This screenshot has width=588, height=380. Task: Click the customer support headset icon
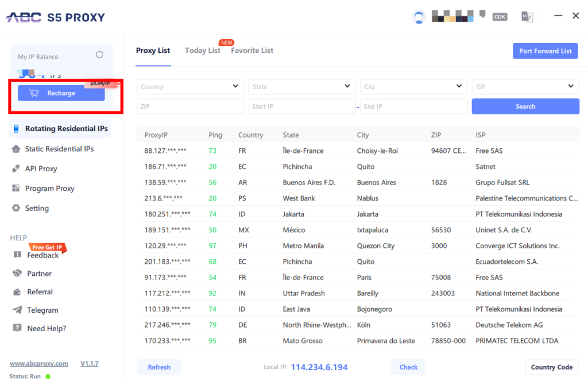(419, 17)
